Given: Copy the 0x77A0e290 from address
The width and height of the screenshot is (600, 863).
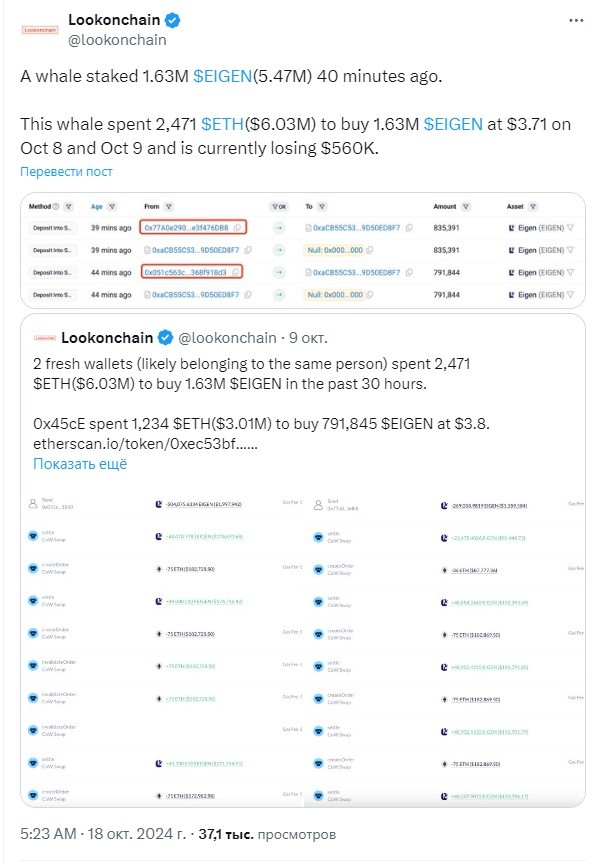Looking at the screenshot, I should (237, 227).
